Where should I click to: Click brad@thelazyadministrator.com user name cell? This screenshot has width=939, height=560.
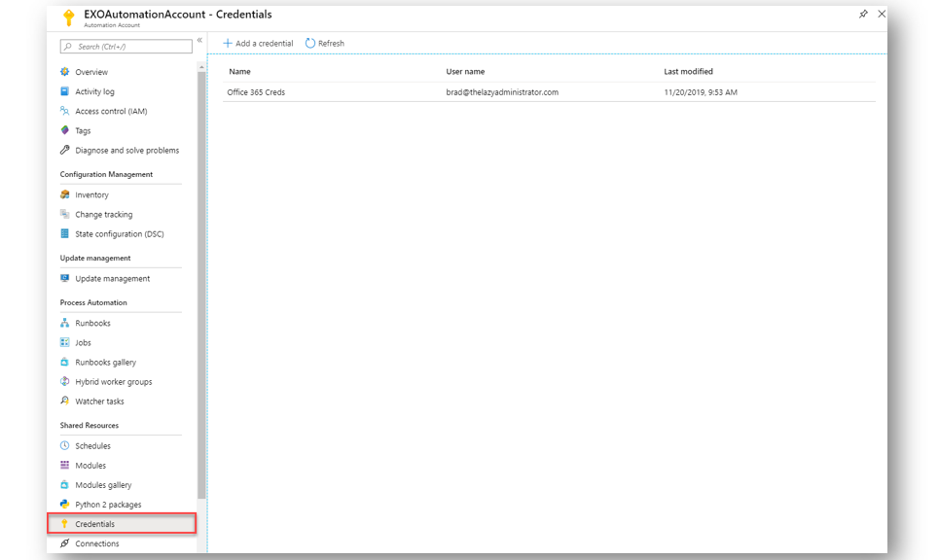coord(502,92)
